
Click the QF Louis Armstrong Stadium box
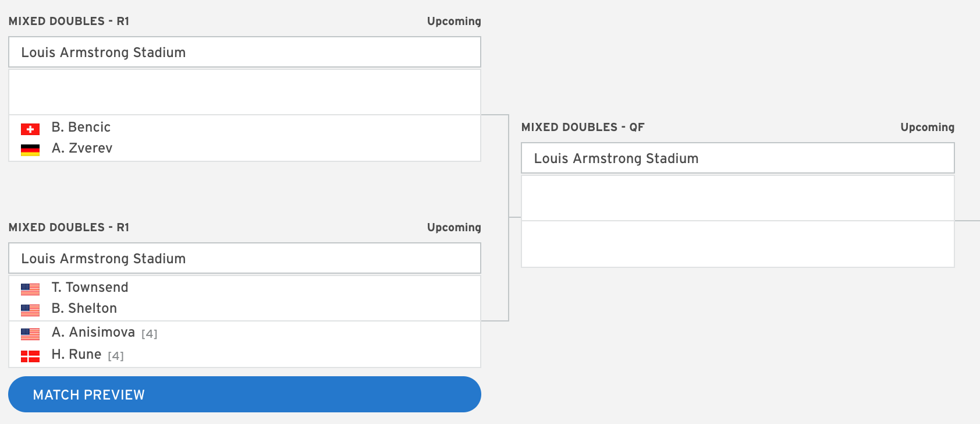(x=738, y=158)
